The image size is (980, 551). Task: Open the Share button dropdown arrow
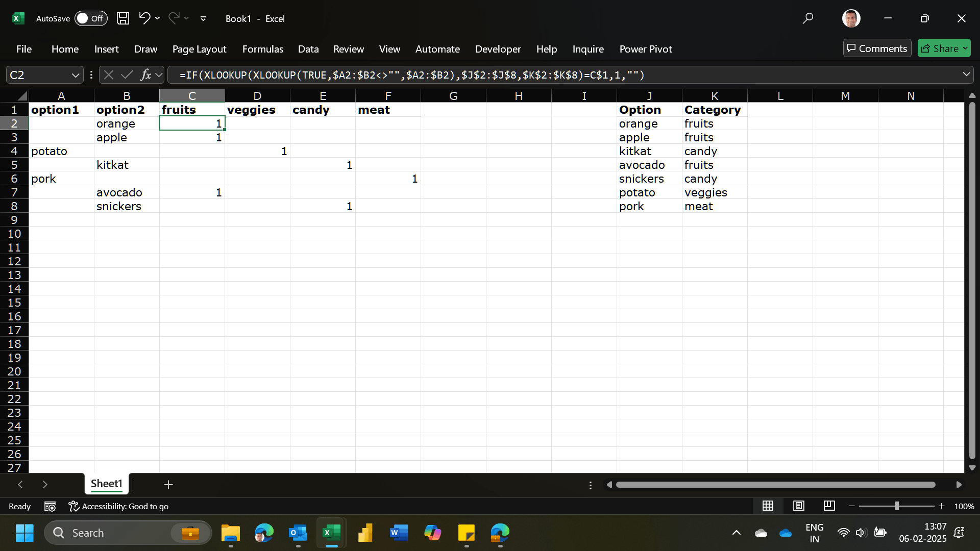[x=965, y=48]
